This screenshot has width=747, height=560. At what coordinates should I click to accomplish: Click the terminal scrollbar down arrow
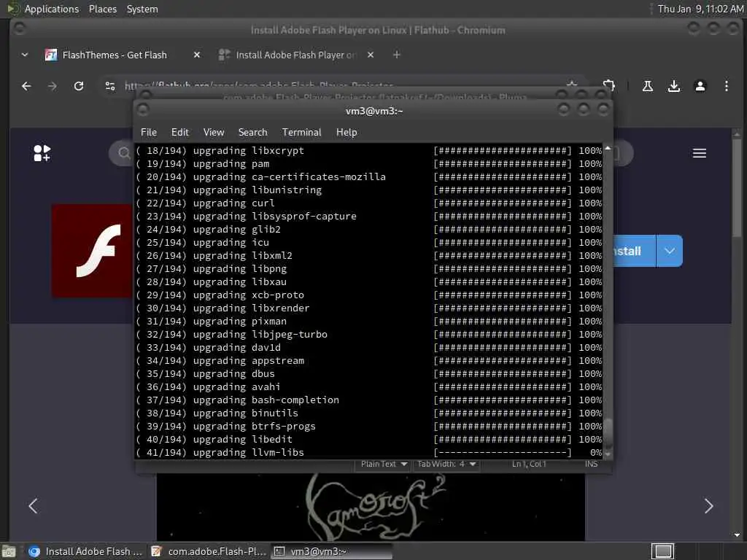[608, 455]
